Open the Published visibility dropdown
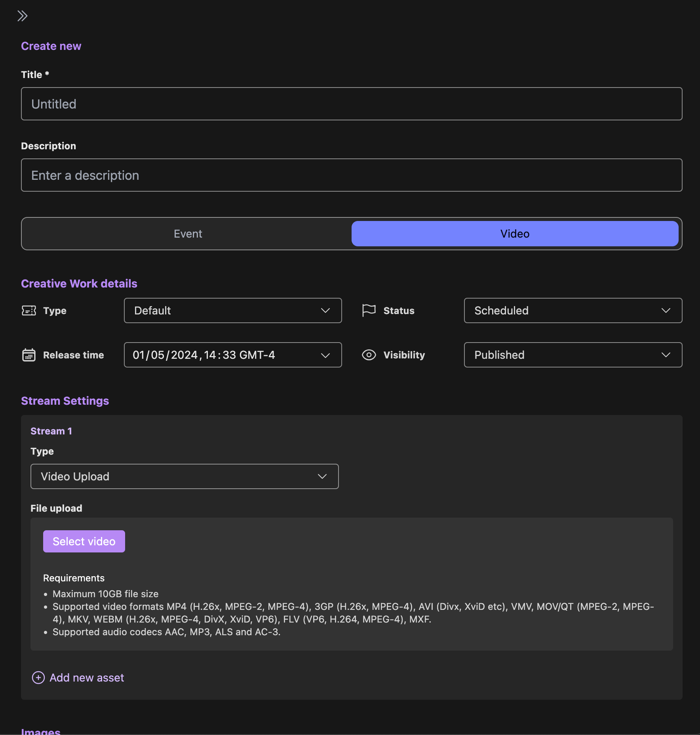 [573, 355]
